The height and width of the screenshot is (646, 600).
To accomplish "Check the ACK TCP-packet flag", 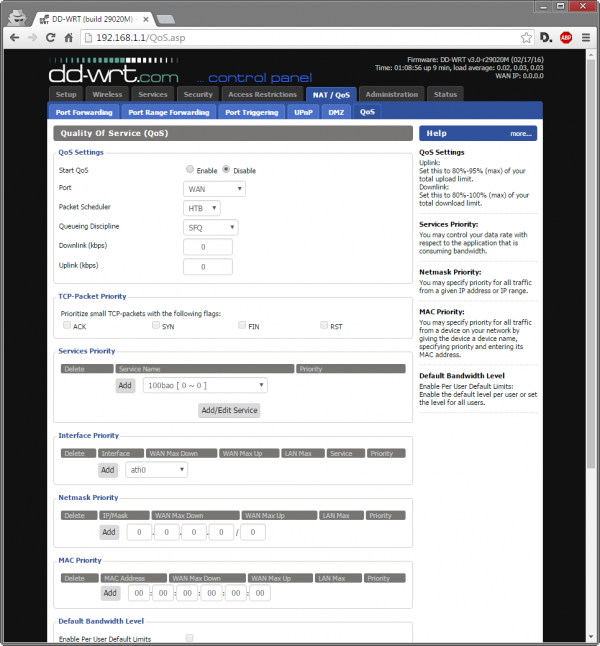I will 67,325.
